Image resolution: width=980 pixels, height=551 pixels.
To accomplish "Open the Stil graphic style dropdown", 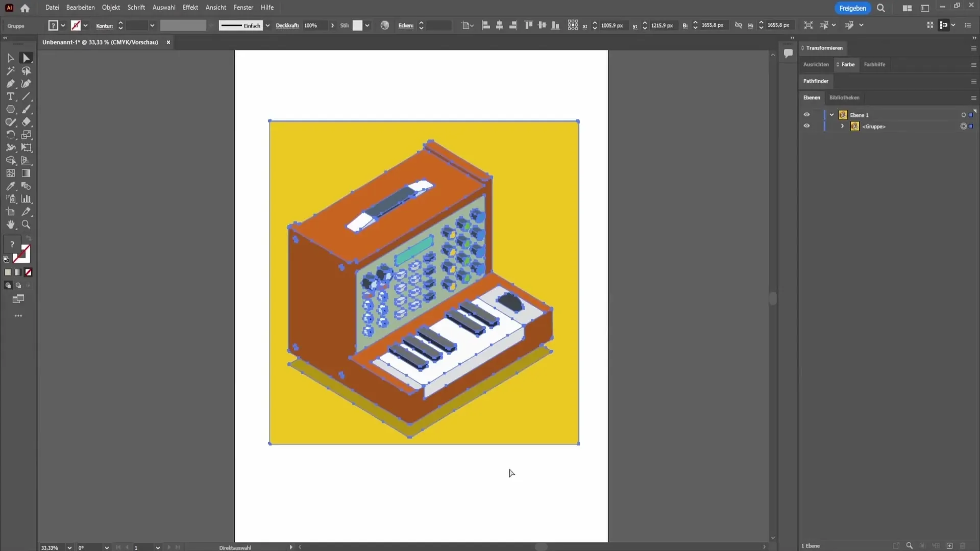I will point(367,26).
